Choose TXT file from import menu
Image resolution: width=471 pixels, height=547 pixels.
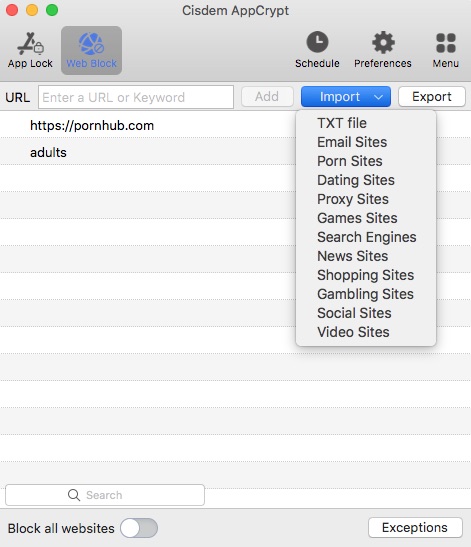[342, 123]
